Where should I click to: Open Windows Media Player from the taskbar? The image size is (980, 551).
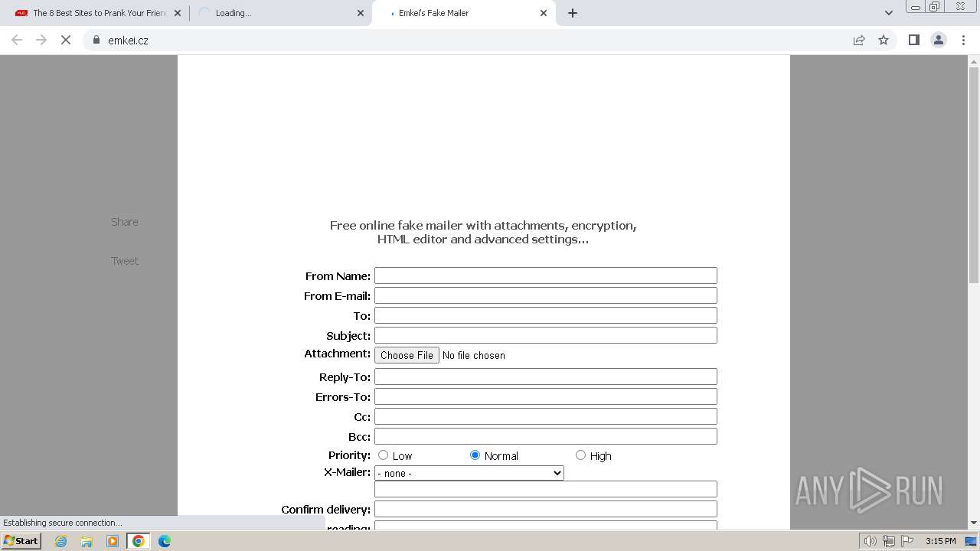pos(113,541)
